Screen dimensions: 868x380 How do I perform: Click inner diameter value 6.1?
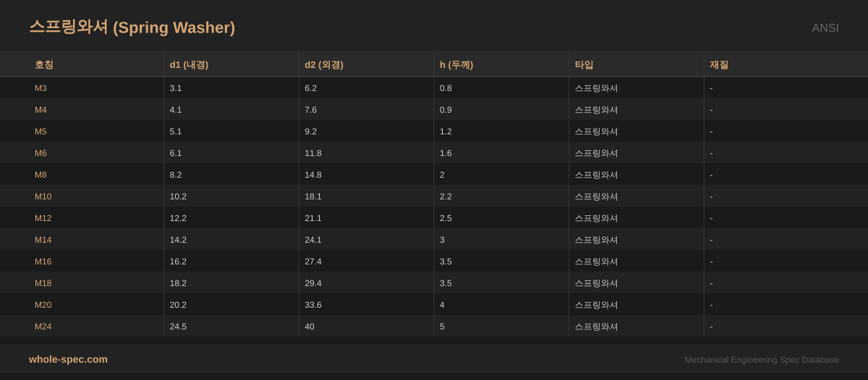[176, 153]
